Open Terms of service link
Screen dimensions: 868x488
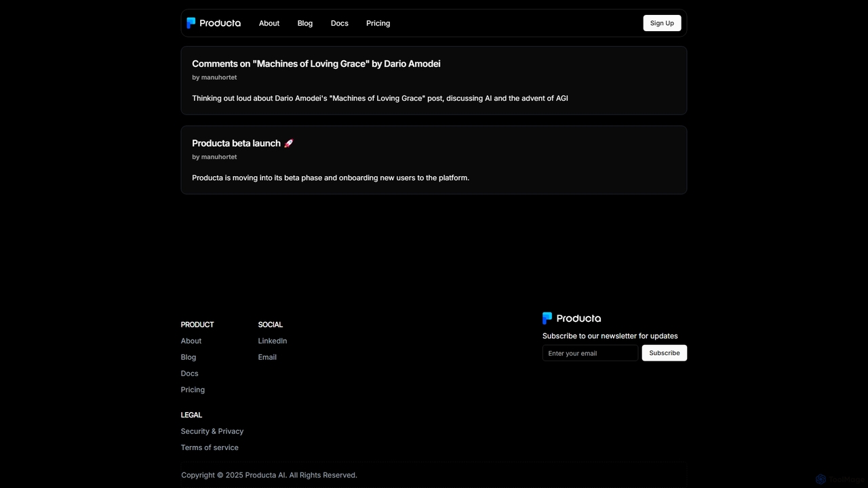pos(210,447)
